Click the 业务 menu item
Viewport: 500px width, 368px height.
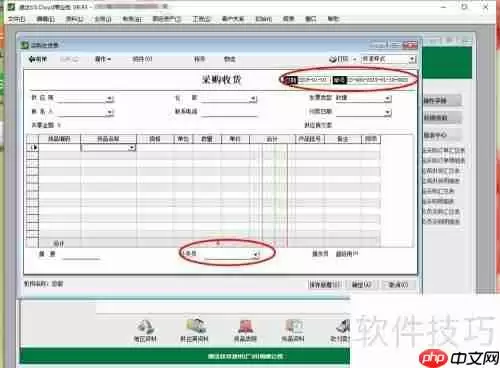click(x=102, y=19)
